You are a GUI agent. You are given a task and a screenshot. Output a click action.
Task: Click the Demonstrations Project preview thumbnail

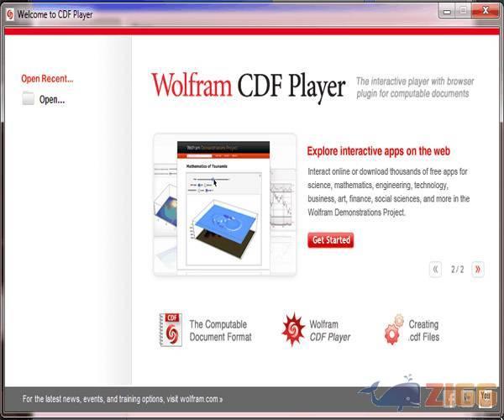[x=224, y=205]
